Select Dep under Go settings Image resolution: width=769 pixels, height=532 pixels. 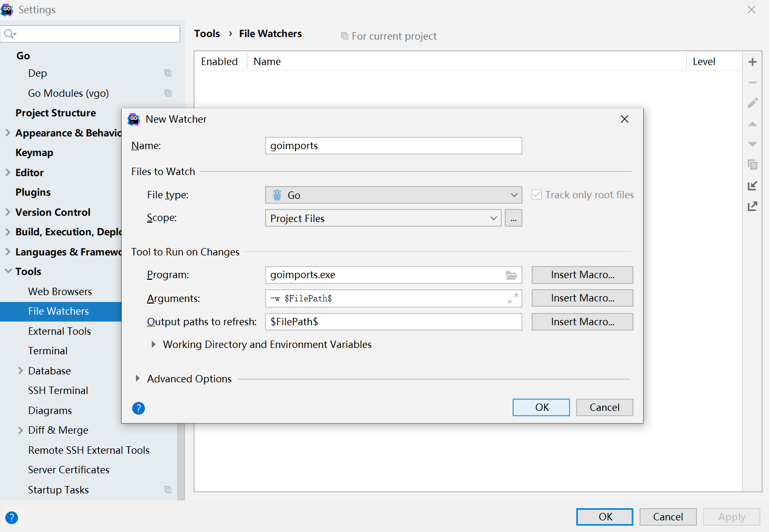[x=38, y=73]
